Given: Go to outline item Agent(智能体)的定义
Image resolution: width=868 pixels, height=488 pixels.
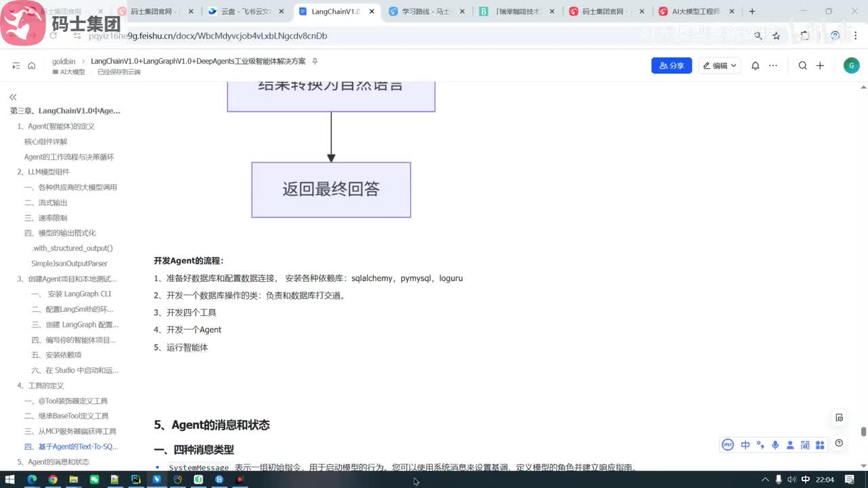Looking at the screenshot, I should click(x=56, y=126).
